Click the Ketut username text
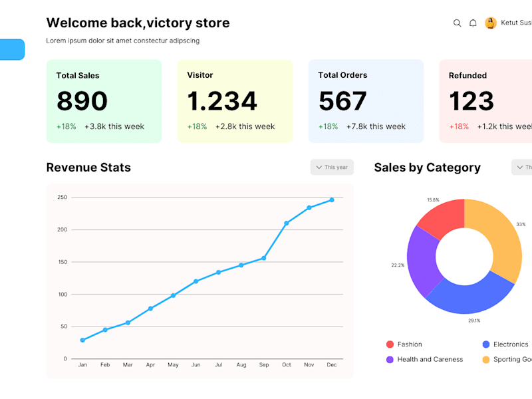The height and width of the screenshot is (399, 532). coord(516,23)
